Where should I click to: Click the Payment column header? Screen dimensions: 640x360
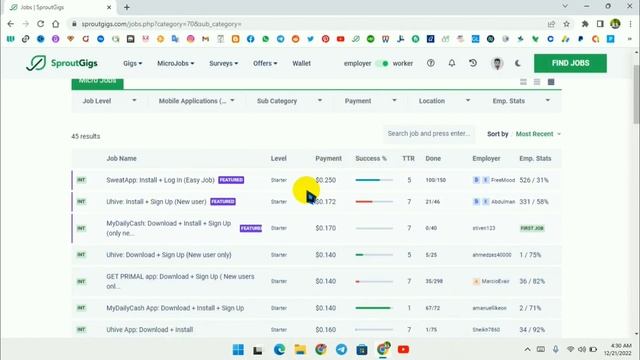pos(328,158)
